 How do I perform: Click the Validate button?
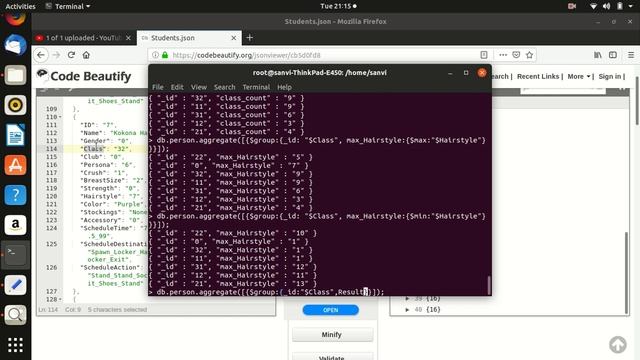point(332,357)
